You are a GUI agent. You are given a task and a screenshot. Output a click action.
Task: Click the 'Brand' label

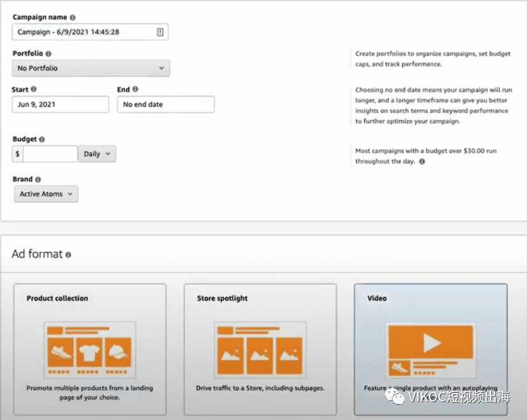(x=22, y=179)
